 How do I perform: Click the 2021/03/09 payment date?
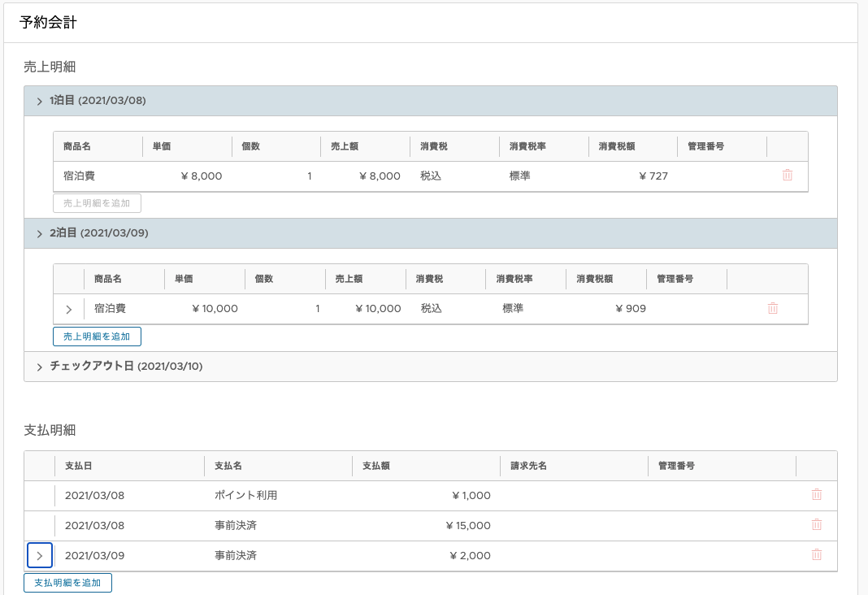94,556
